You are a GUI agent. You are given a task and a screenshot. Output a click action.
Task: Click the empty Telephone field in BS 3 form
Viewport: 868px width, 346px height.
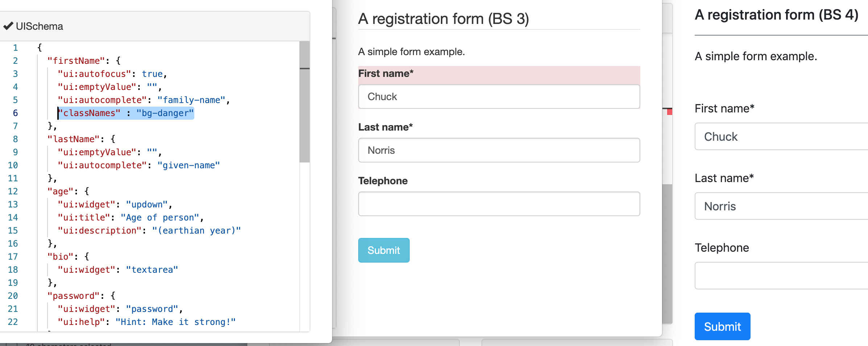(x=499, y=203)
